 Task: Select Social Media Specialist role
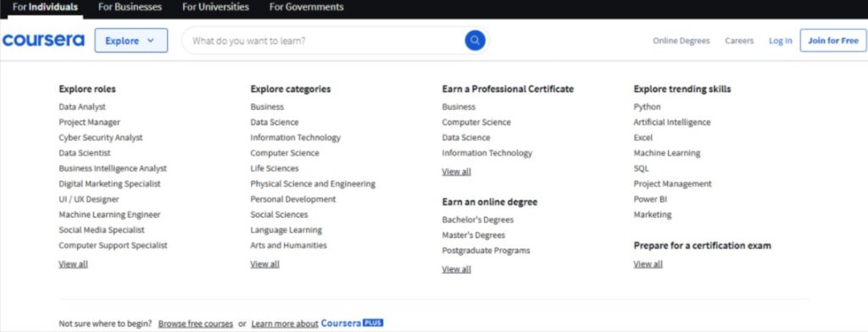coord(102,230)
